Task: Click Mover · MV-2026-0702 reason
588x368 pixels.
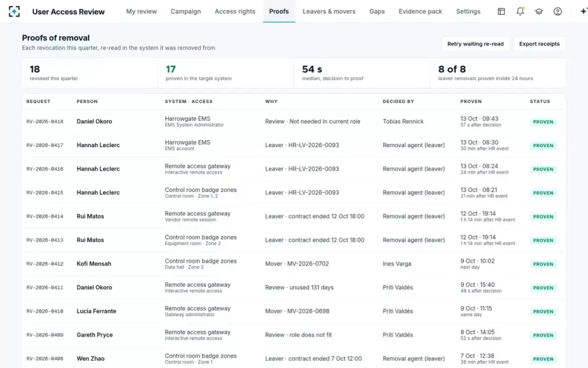Action: click(297, 264)
